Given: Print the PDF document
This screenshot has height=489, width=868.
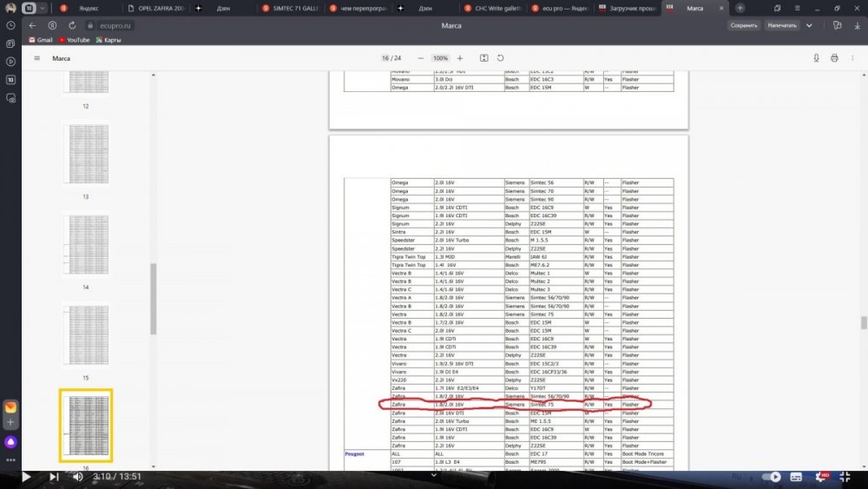Looking at the screenshot, I should (x=834, y=58).
